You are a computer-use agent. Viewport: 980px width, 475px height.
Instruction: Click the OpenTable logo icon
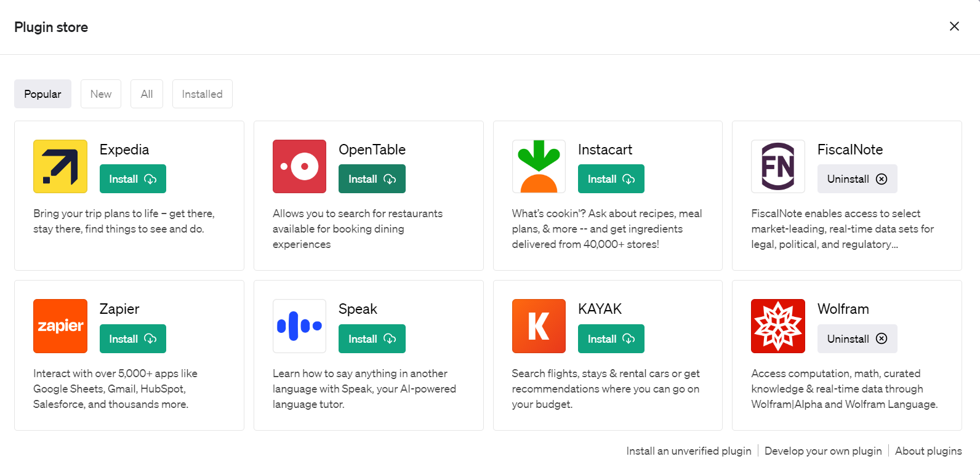(x=299, y=167)
